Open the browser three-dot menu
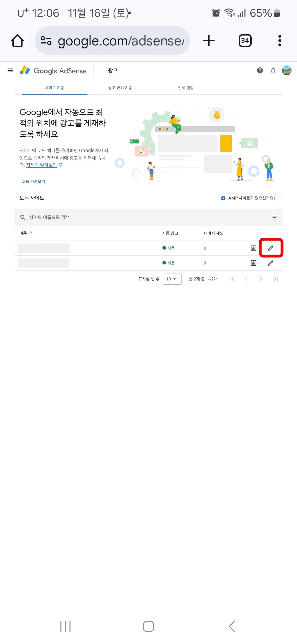297x644 pixels. 280,41
